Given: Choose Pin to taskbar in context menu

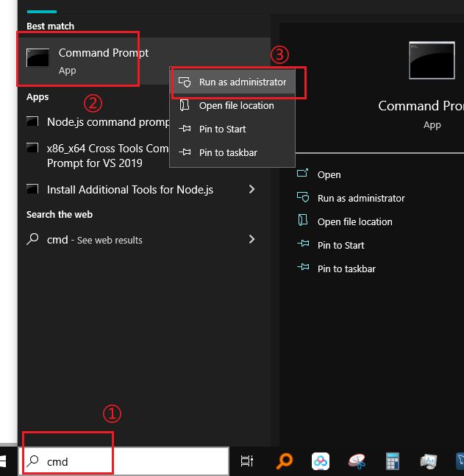Looking at the screenshot, I should pos(228,153).
